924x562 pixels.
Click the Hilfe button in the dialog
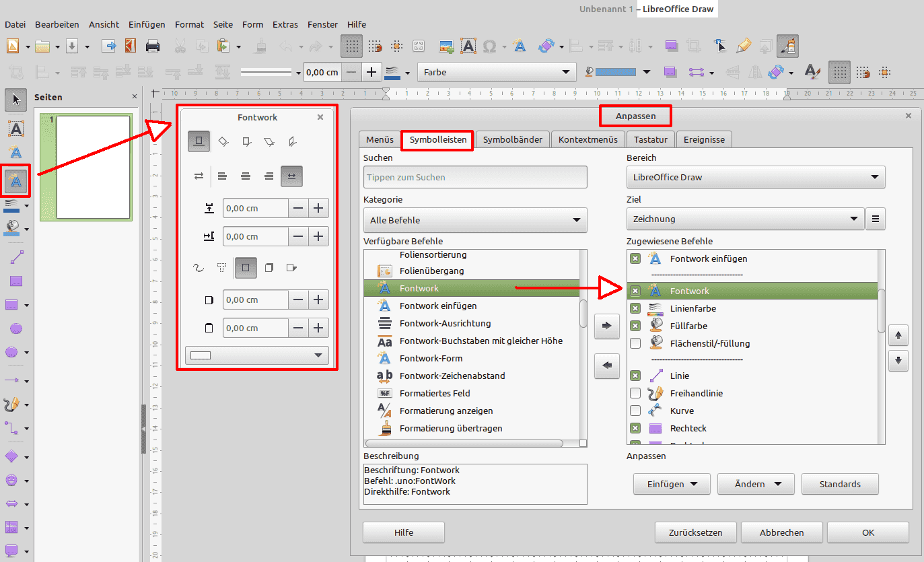click(x=404, y=532)
